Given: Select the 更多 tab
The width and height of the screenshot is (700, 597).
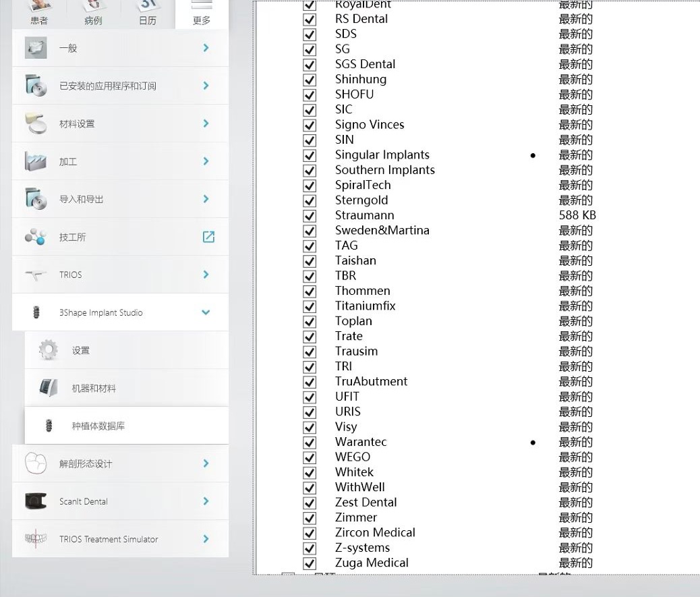Looking at the screenshot, I should pyautogui.click(x=202, y=14).
